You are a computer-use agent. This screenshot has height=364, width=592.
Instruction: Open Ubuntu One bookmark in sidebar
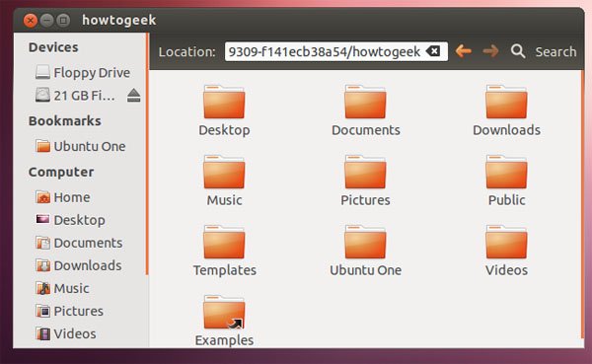click(80, 146)
